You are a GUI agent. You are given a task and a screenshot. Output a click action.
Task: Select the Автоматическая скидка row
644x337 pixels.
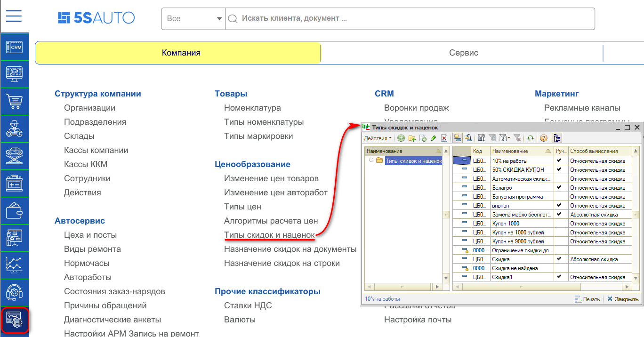(541, 178)
